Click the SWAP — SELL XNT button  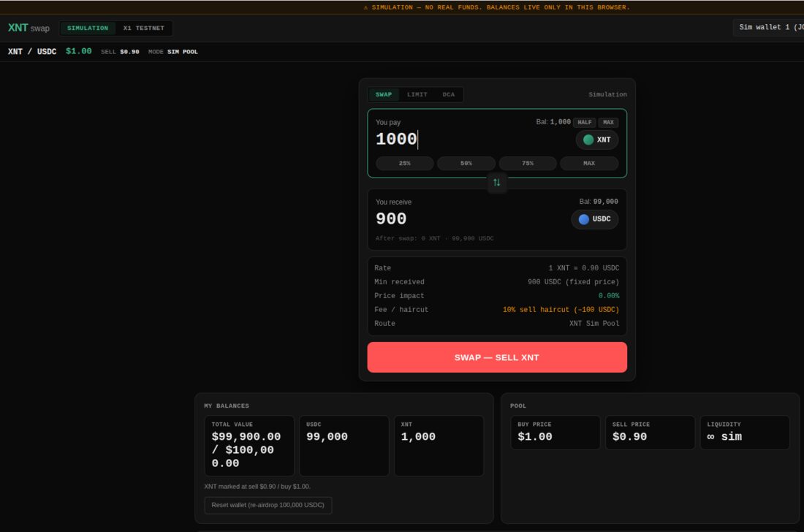point(497,357)
